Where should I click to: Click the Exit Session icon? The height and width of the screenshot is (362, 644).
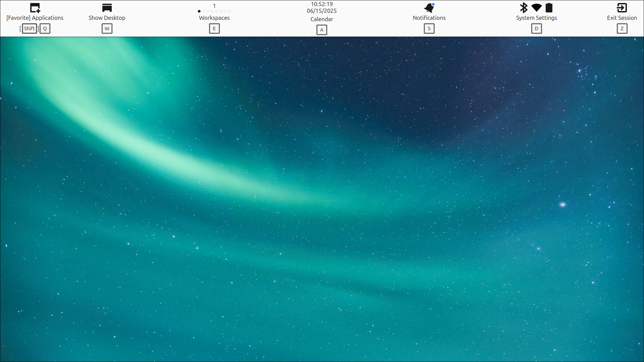[x=622, y=8]
